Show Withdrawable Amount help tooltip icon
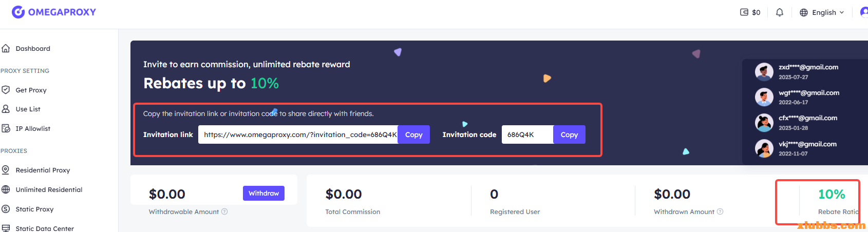 224,211
